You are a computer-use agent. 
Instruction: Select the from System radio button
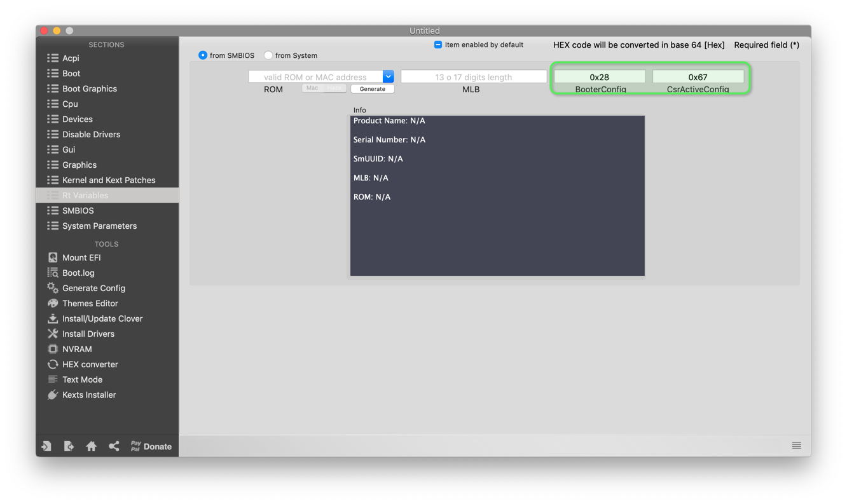pyautogui.click(x=268, y=55)
